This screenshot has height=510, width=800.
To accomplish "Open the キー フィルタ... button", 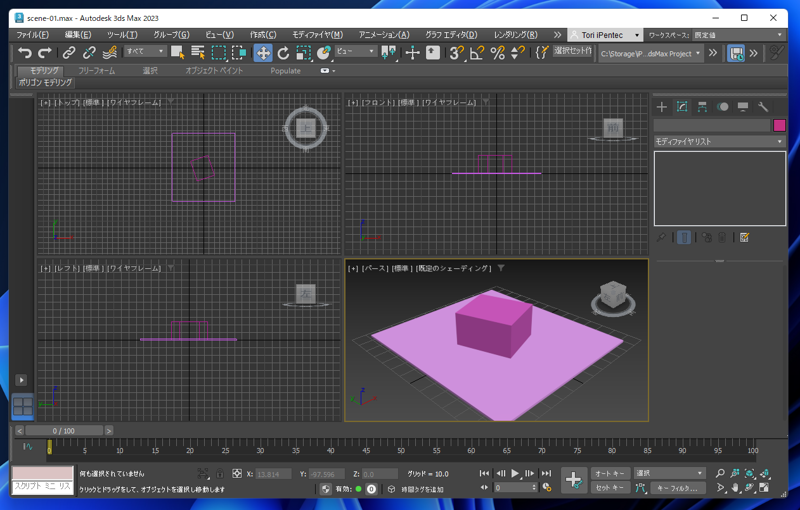I will click(678, 488).
